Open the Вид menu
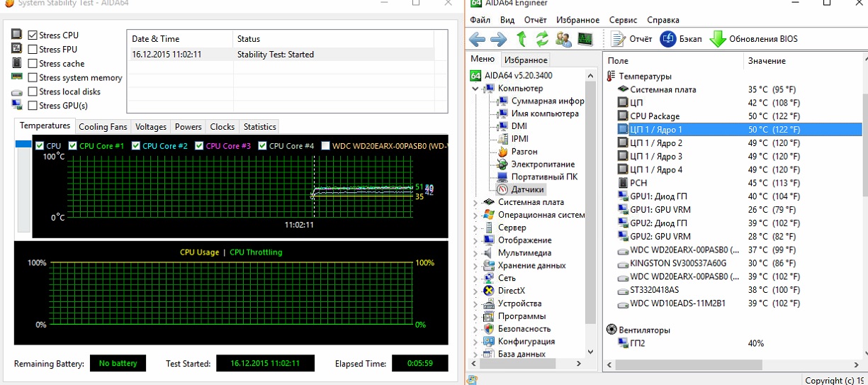 507,20
